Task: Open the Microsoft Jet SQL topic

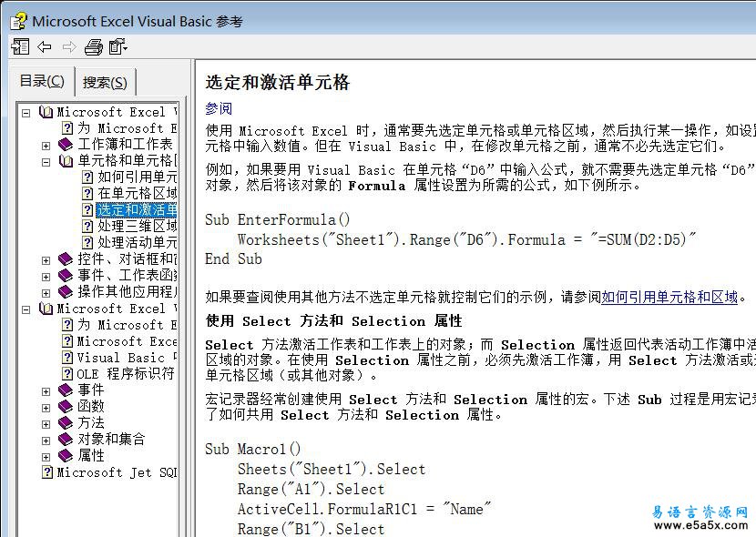Action: (x=117, y=472)
